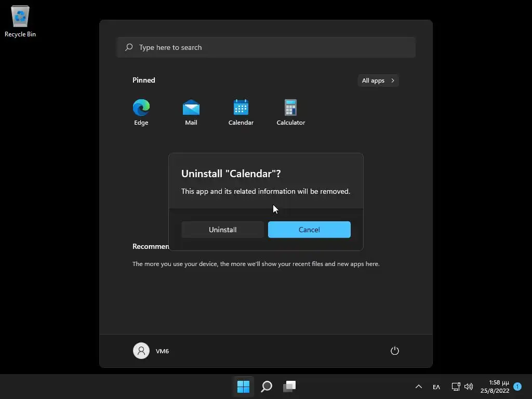The image size is (532, 399).
Task: Open Task View from taskbar
Action: (x=289, y=387)
